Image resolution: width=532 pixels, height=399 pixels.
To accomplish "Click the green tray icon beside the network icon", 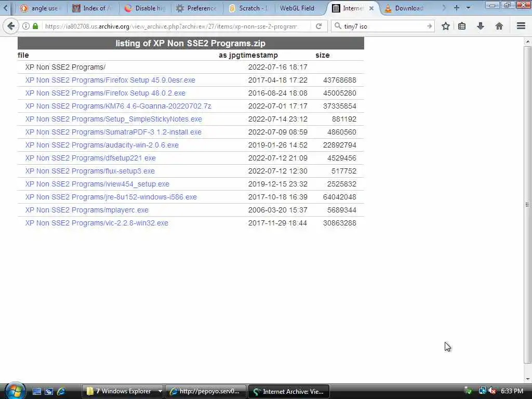I will point(468,391).
